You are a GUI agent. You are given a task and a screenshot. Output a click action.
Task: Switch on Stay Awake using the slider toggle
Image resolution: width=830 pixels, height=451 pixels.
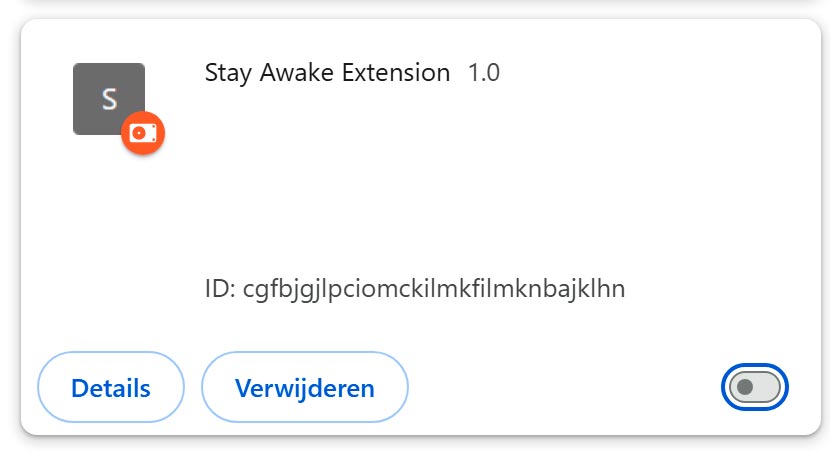pos(755,387)
